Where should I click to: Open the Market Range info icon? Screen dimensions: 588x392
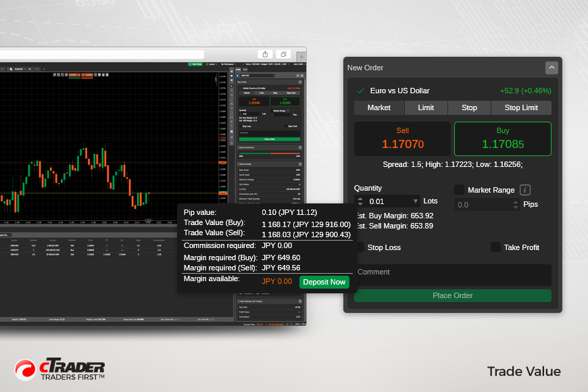pyautogui.click(x=525, y=190)
